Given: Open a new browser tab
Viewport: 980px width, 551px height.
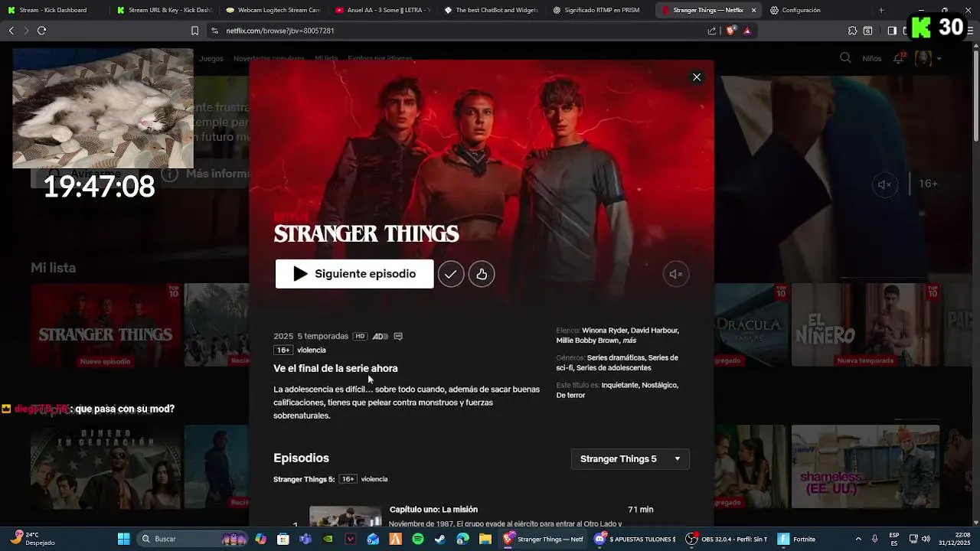Looking at the screenshot, I should [881, 10].
